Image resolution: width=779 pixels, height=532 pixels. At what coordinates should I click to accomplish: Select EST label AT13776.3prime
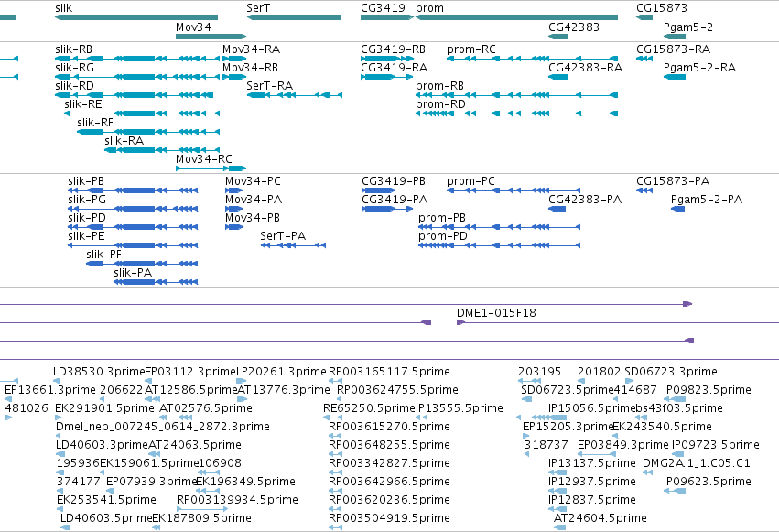284,390
